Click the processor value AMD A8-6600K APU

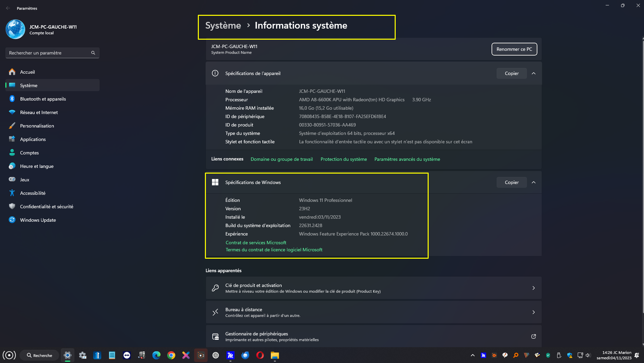tap(352, 100)
